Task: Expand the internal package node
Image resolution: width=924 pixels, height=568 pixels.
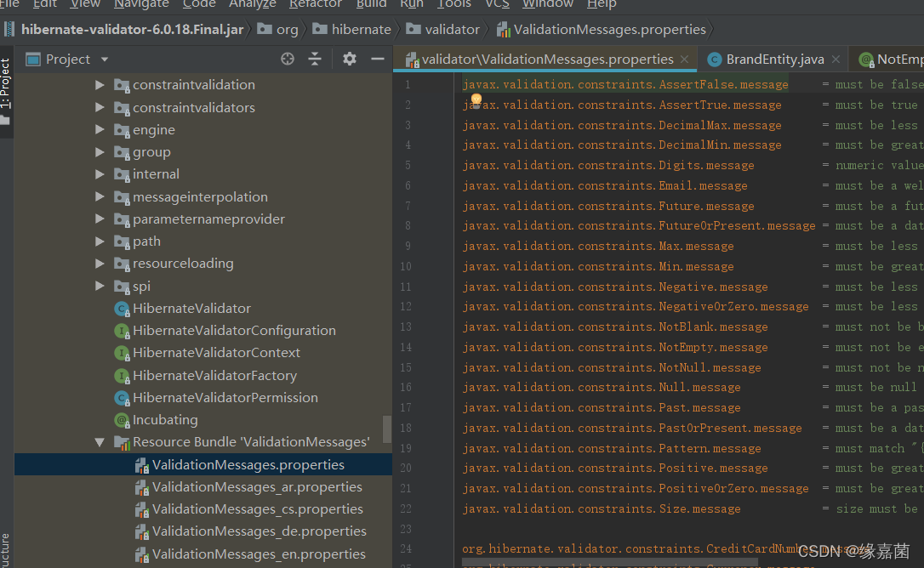Action: pyautogui.click(x=100, y=173)
